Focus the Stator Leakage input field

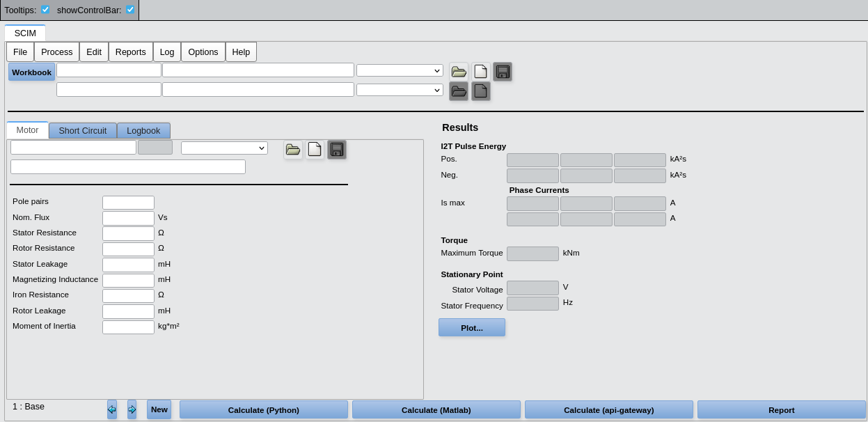(128, 265)
